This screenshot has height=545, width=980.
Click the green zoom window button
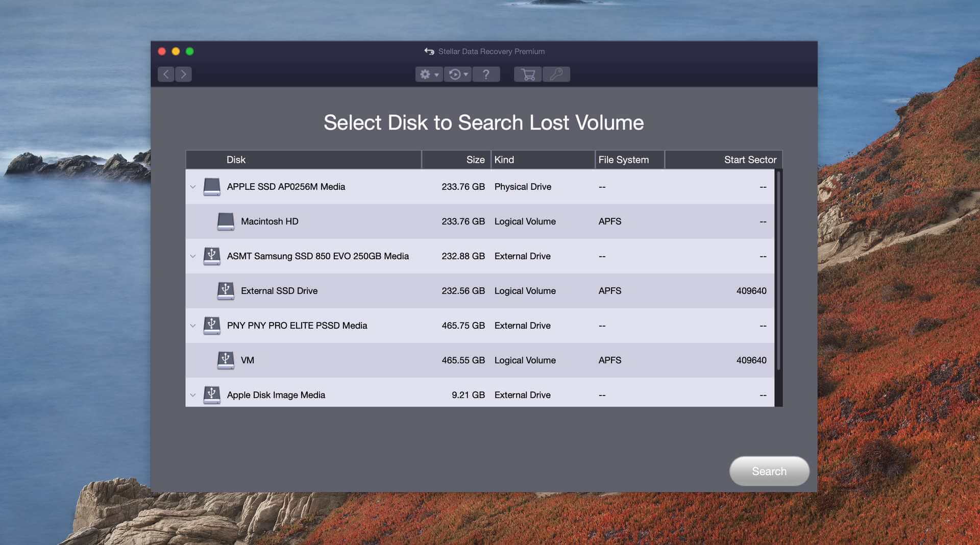point(189,52)
